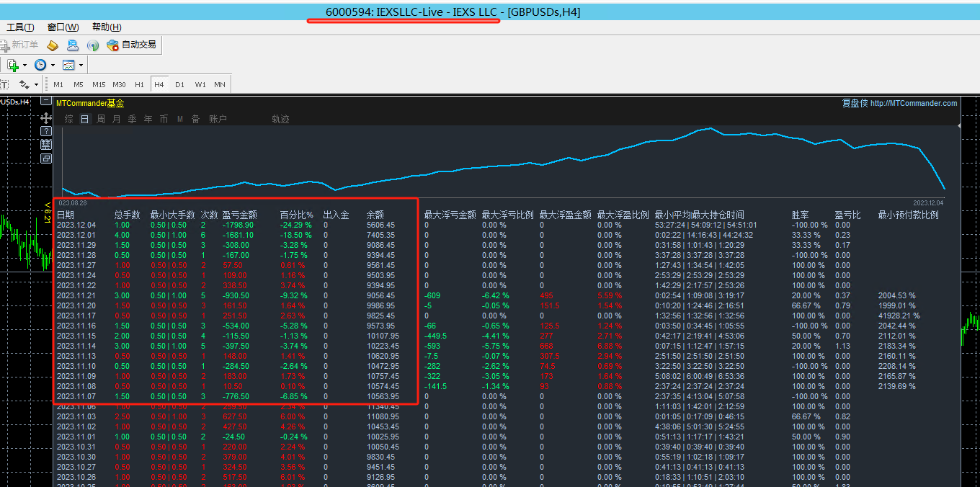This screenshot has width=980, height=487.
Task: Click the MTCommander基金 panel title
Action: pos(90,103)
